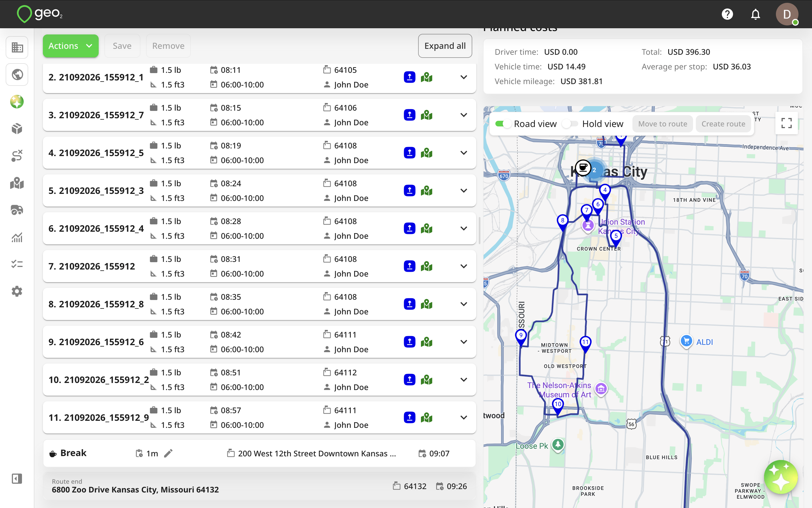Open the green star globe sidebar icon

[17, 102]
